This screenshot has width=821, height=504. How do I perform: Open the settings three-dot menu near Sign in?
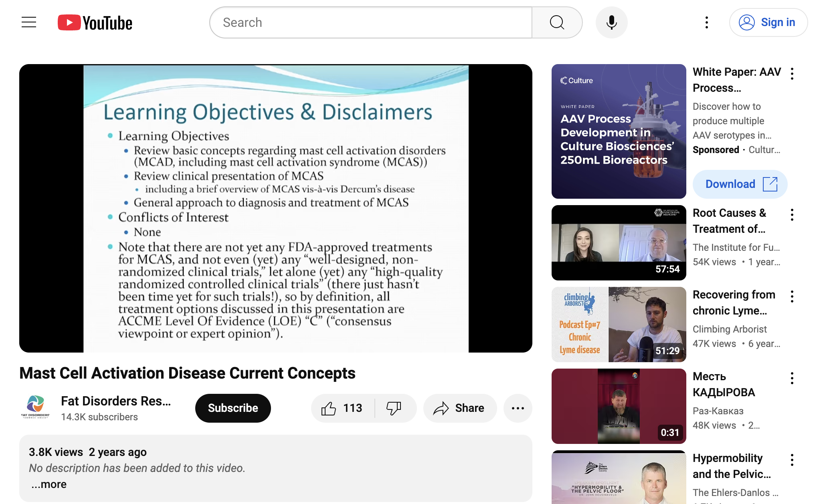click(707, 22)
